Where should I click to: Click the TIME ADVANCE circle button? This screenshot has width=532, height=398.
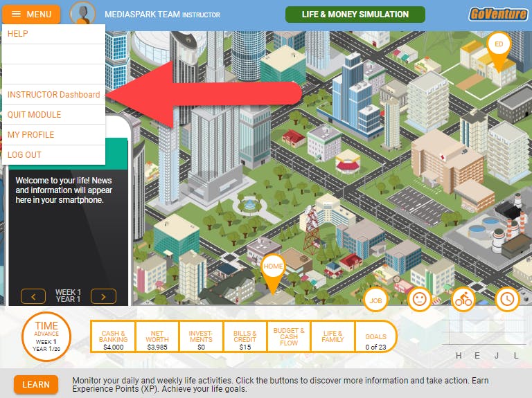tap(46, 336)
